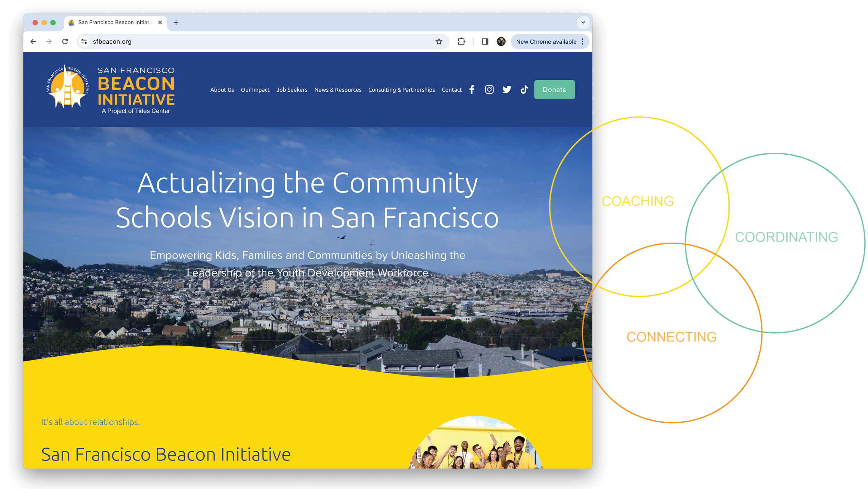Open the Job Seekers menu
Image resolution: width=868 pixels, height=489 pixels.
coord(292,90)
